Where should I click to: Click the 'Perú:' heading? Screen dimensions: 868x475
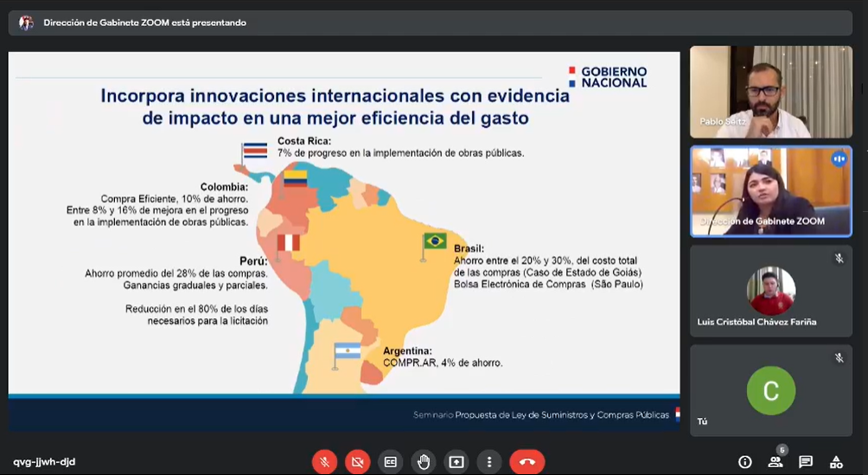(x=253, y=261)
